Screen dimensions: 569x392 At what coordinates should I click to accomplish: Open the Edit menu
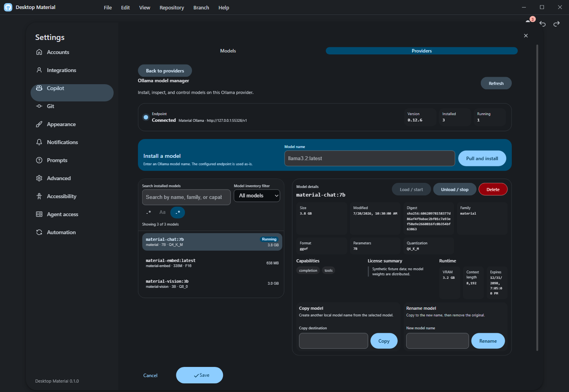tap(125, 7)
